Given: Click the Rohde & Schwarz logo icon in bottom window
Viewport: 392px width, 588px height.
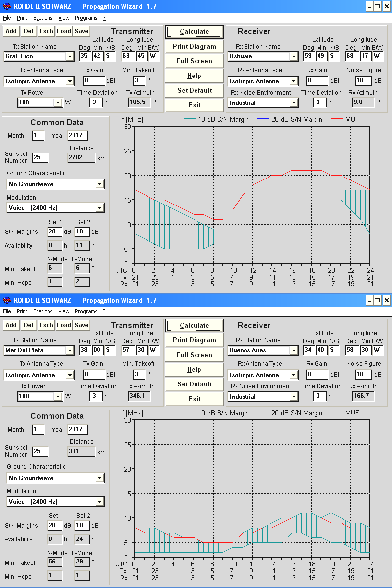Looking at the screenshot, I should click(6, 300).
